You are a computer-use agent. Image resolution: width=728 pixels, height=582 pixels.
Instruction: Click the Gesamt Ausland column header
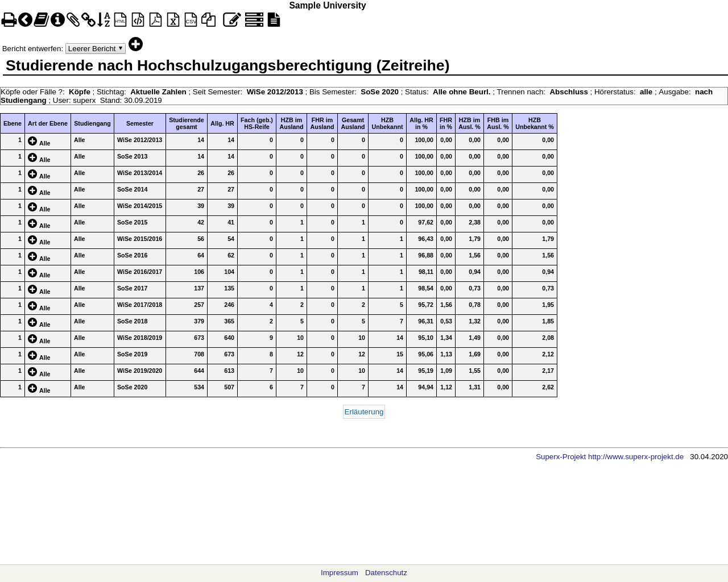[x=353, y=123]
